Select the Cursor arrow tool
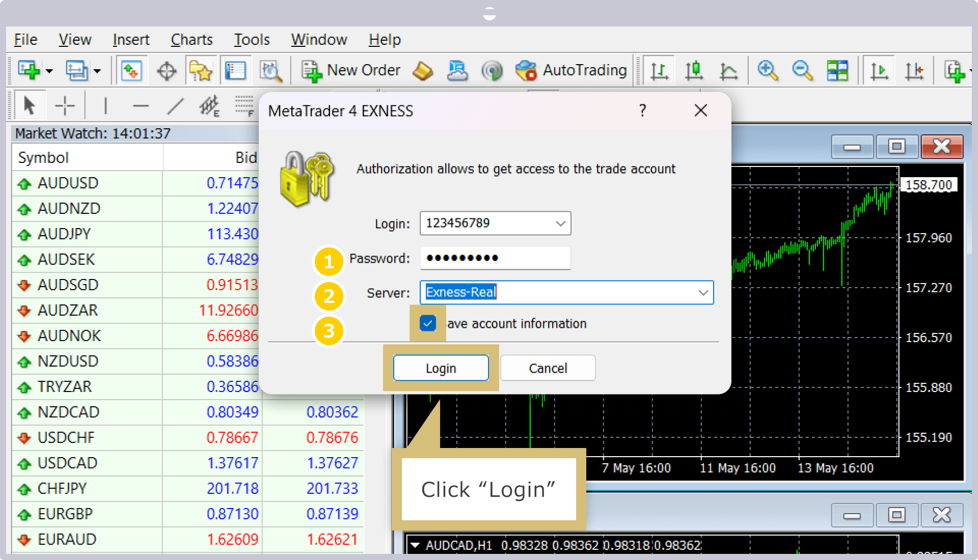Screen dimensions: 978x560 point(30,106)
